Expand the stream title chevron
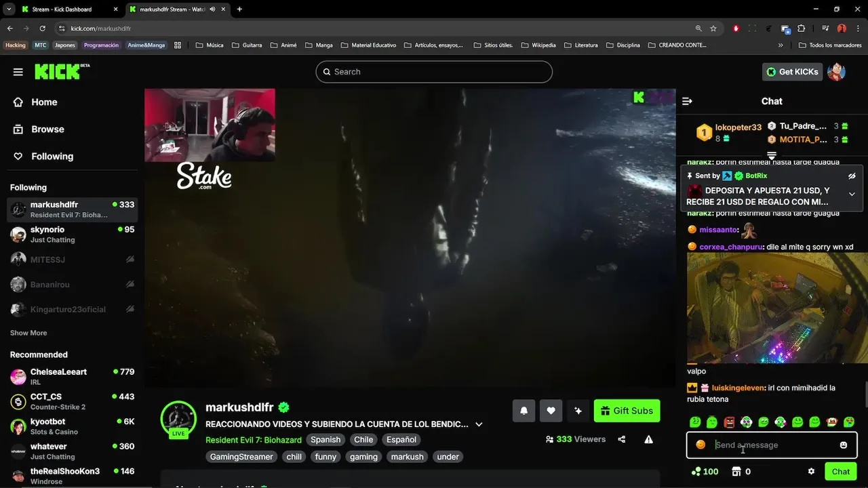Viewport: 868px width, 488px height. tap(479, 424)
